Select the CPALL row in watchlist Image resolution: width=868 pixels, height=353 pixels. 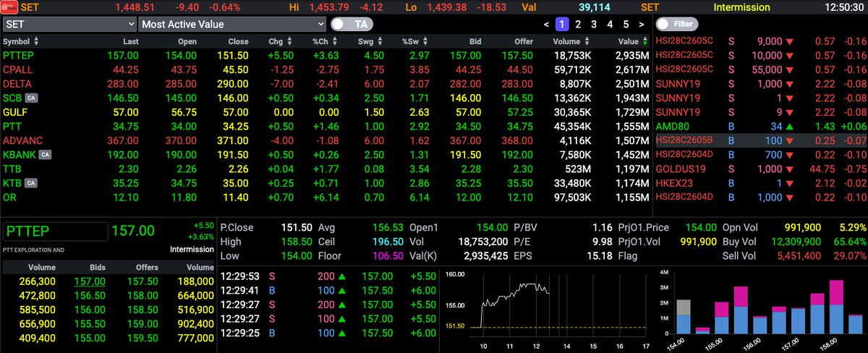(x=325, y=69)
